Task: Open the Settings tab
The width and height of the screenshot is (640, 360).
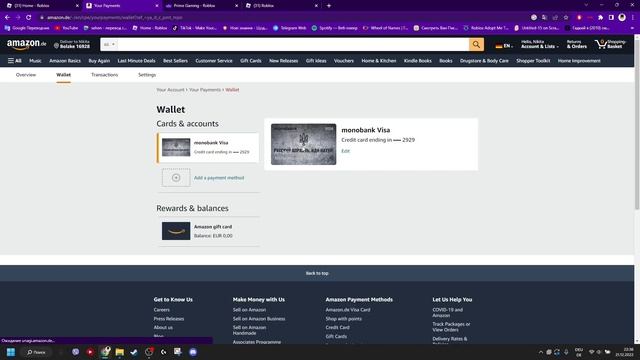Action: [x=147, y=75]
